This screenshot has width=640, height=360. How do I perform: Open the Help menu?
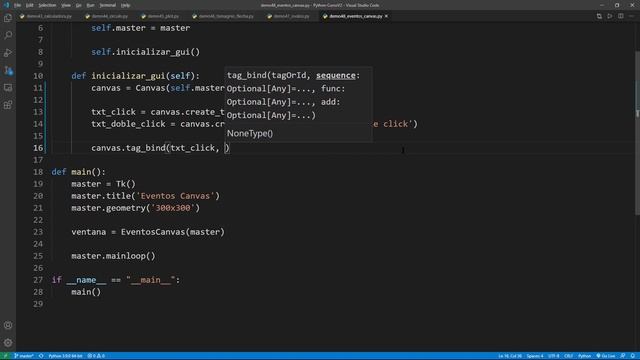(x=125, y=5)
